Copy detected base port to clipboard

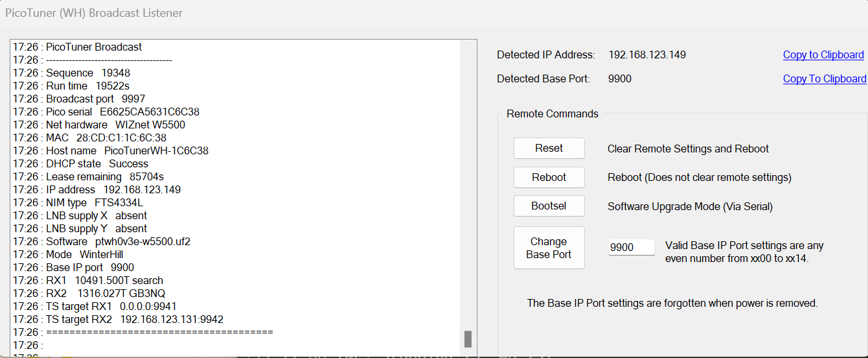point(824,79)
